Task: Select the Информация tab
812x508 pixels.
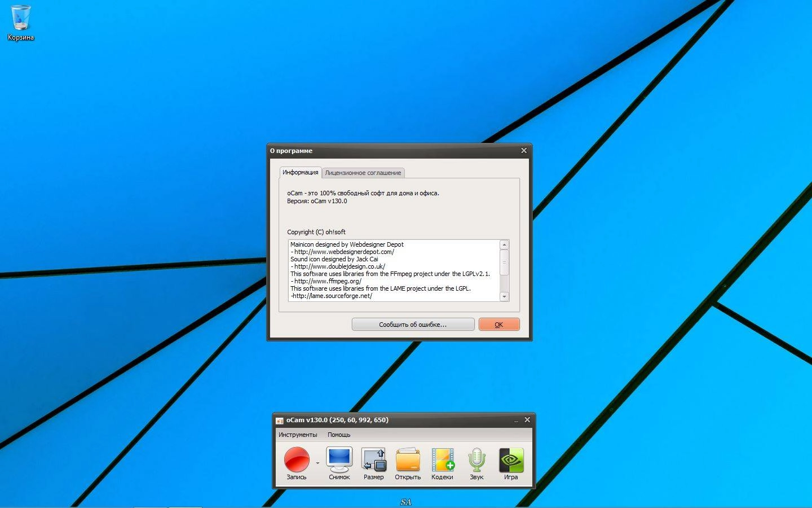Action: (301, 172)
